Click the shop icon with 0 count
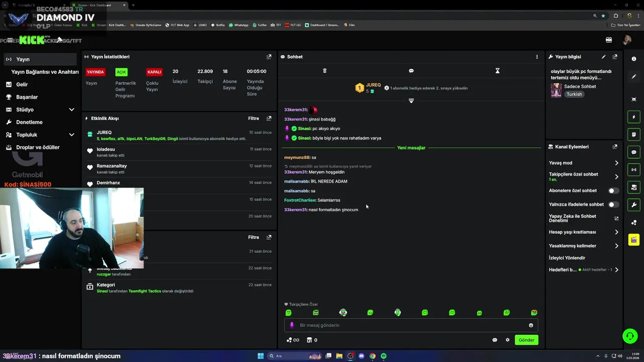The image size is (644, 362). coord(309,340)
